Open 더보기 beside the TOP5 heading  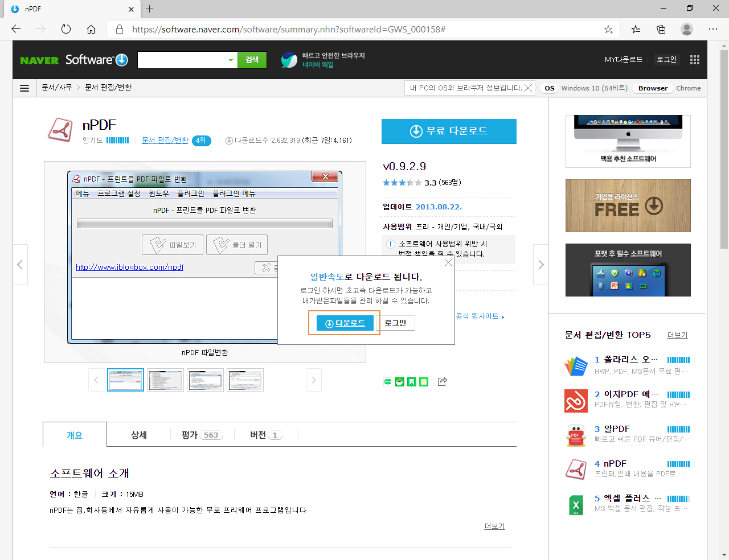(677, 335)
